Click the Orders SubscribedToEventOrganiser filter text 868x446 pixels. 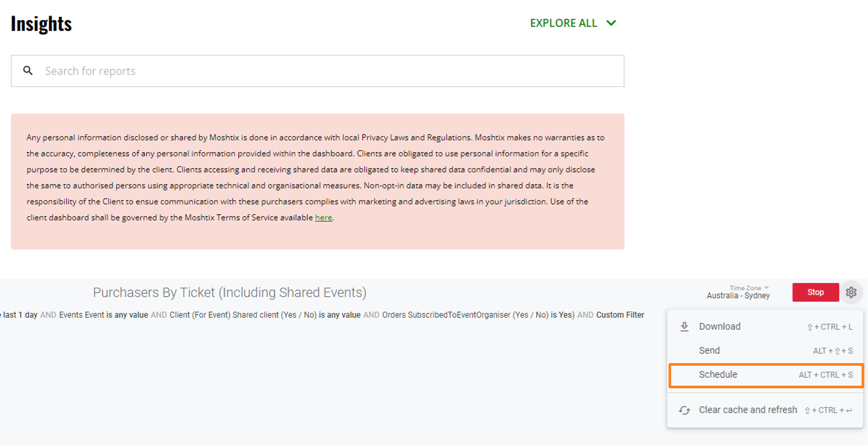[478, 315]
